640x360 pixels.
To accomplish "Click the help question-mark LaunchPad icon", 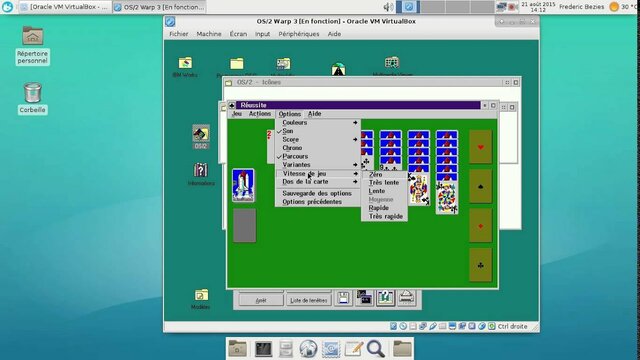I will tap(385, 298).
